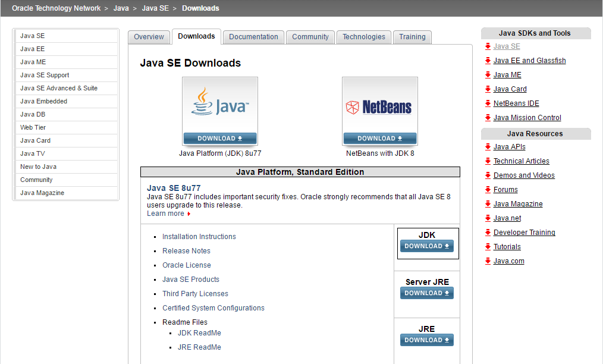Click the Java SE 8u77 heading link
The height and width of the screenshot is (364, 603).
point(174,188)
